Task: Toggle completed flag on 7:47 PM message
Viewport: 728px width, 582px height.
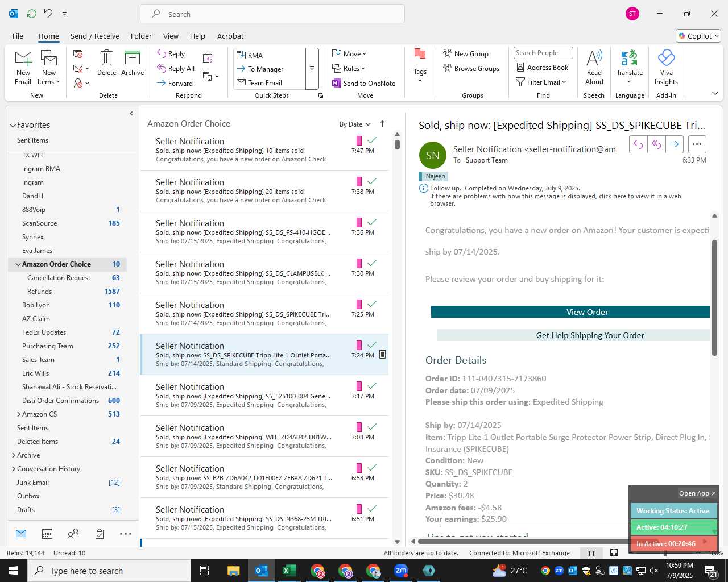Action: pyautogui.click(x=372, y=140)
